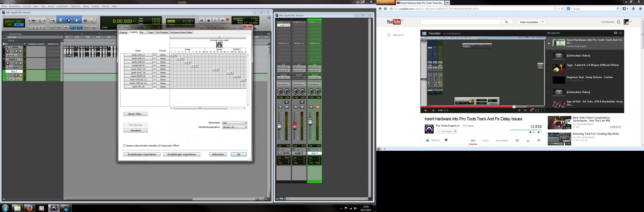Mute Audio 1 track in Edit window

(20, 63)
